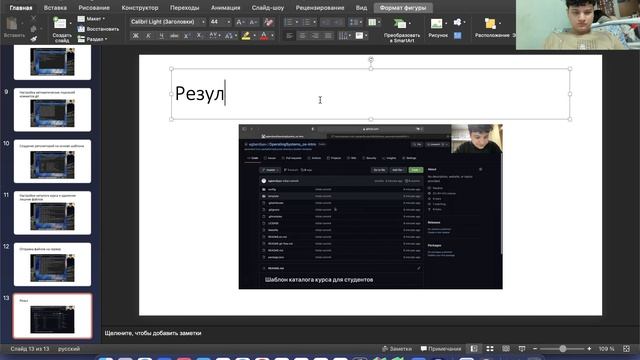This screenshot has height=360, width=640.
Task: Click the blue text box icon
Action: (458, 36)
